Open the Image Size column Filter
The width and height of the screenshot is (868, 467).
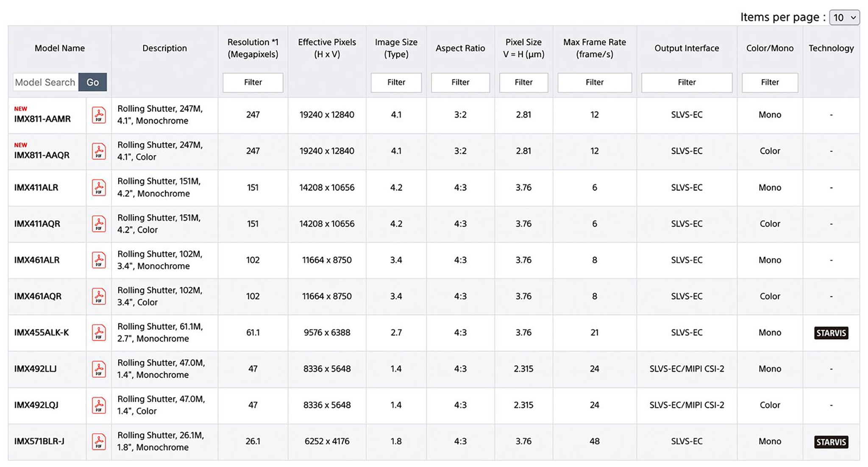point(396,82)
